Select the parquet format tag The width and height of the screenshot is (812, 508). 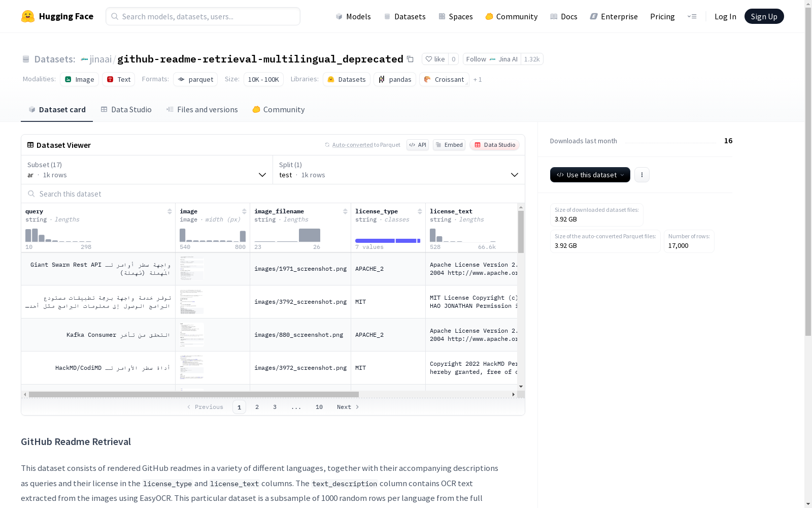195,79
